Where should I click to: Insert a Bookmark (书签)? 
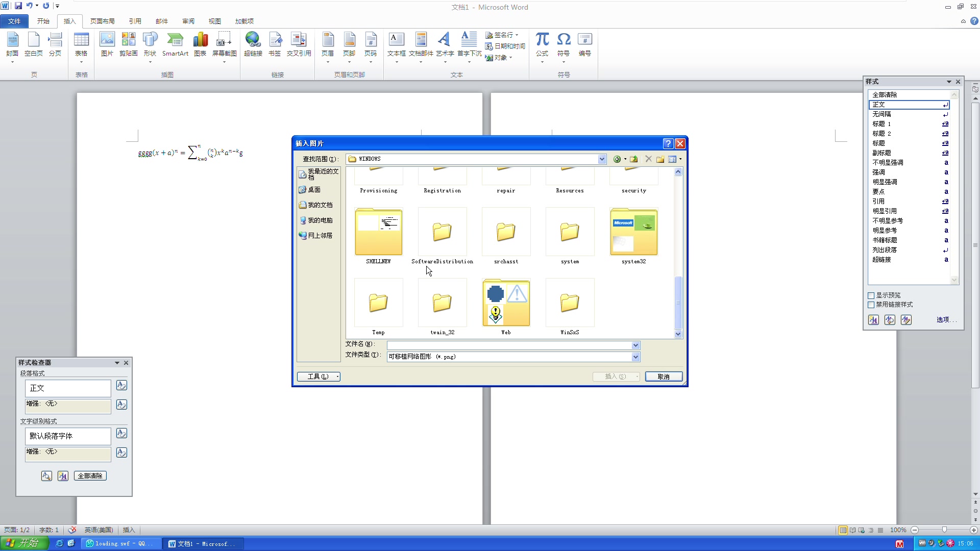point(275,45)
